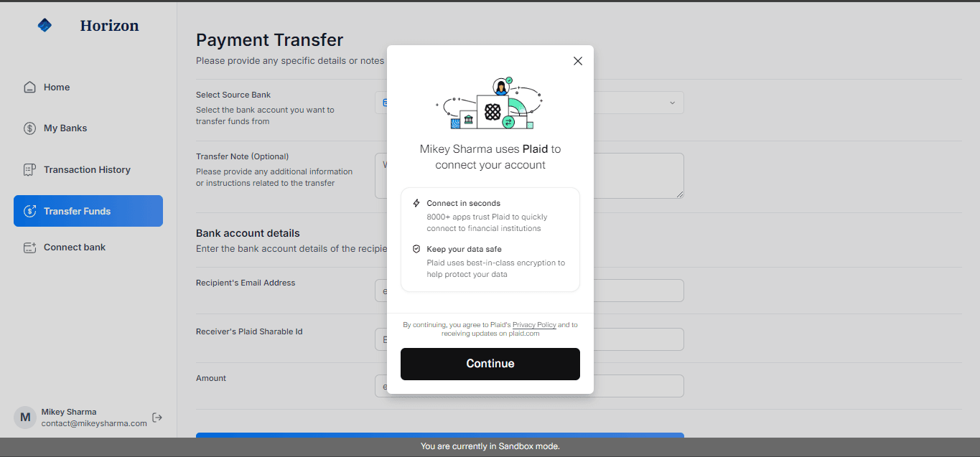Screen dimensions: 980x457
Task: Click the "Payment Transfer" heading
Action: (270, 40)
